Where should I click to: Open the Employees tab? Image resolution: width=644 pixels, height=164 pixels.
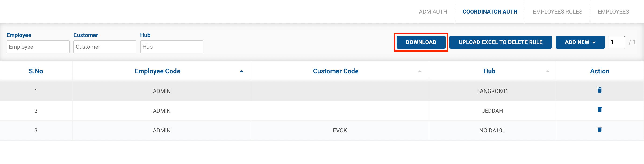click(613, 12)
